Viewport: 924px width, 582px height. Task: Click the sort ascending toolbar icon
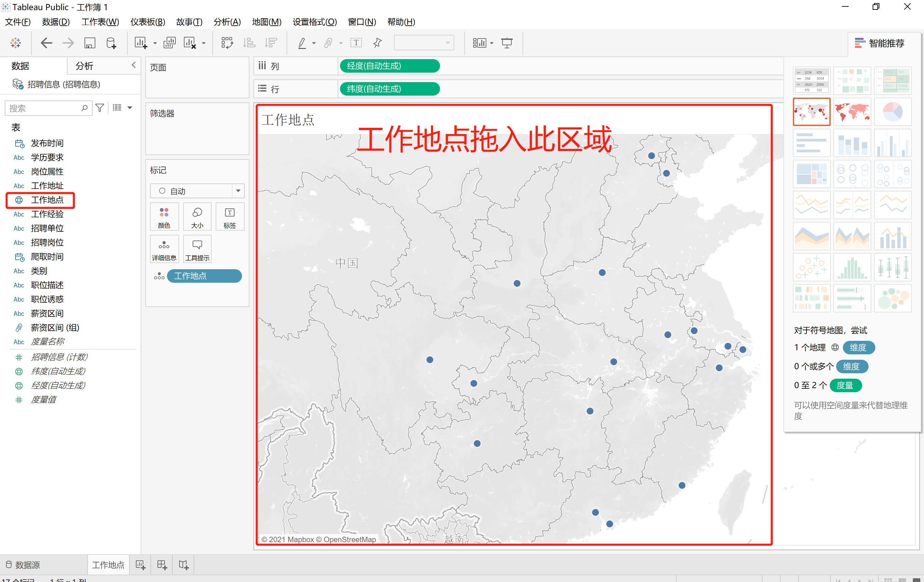tap(249, 43)
